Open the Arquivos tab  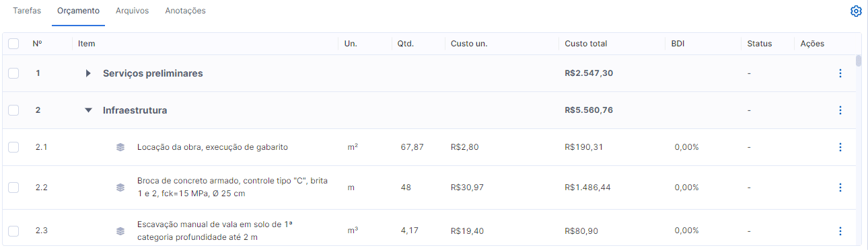[132, 11]
